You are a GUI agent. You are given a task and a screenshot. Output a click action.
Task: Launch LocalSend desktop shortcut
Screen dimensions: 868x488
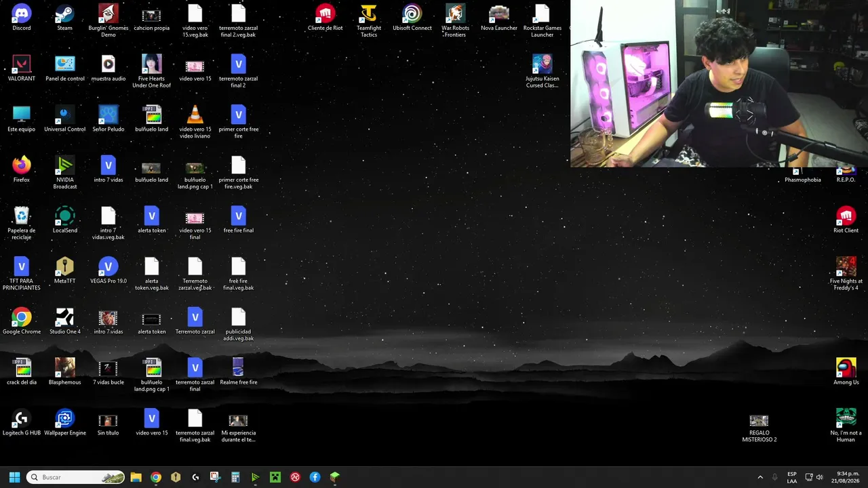tap(64, 220)
